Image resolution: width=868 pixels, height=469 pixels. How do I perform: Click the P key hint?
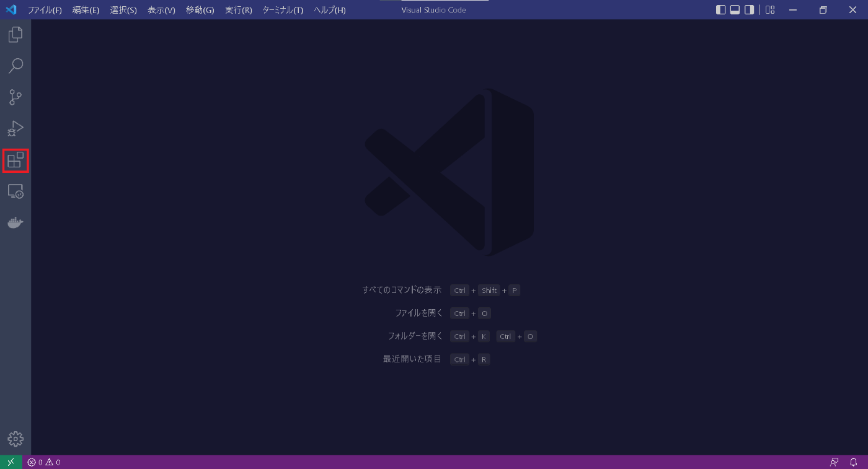pos(514,291)
